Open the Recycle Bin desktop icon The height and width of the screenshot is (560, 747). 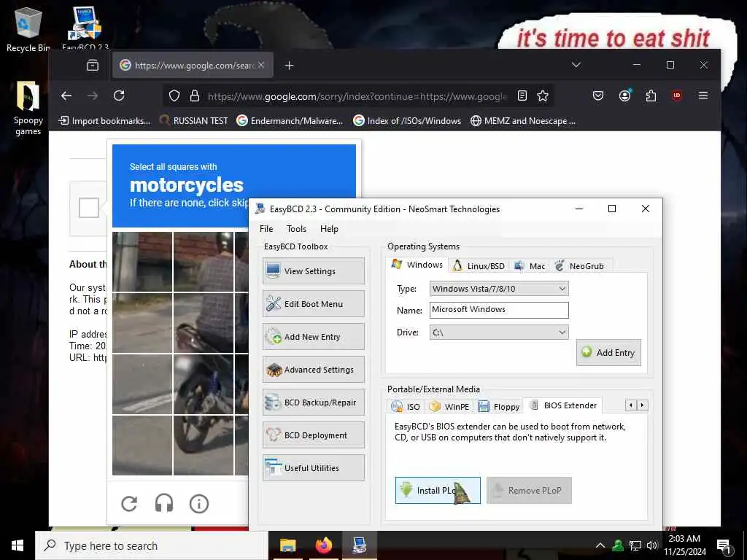click(x=28, y=29)
